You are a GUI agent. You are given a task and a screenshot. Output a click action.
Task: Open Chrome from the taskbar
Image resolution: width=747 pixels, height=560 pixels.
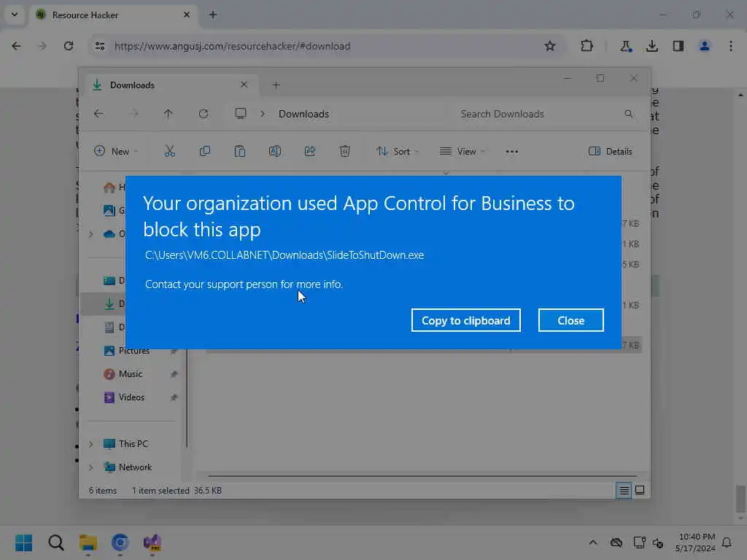tap(120, 542)
